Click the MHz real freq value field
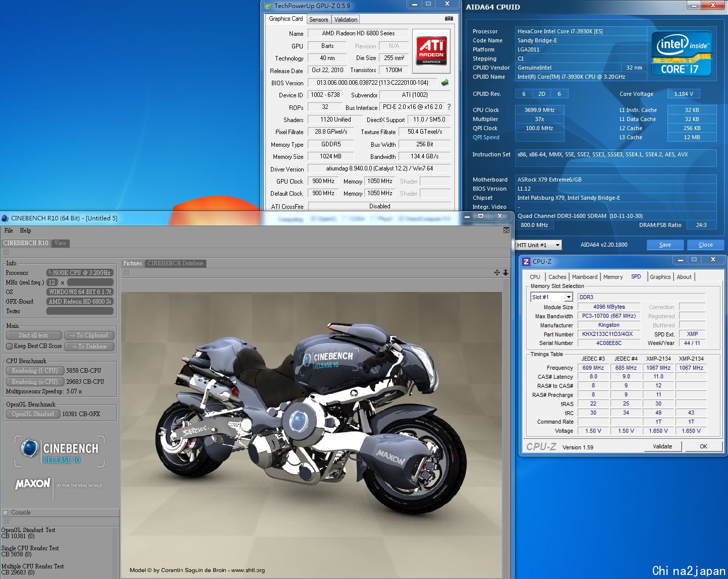This screenshot has width=728, height=579. tap(90, 282)
